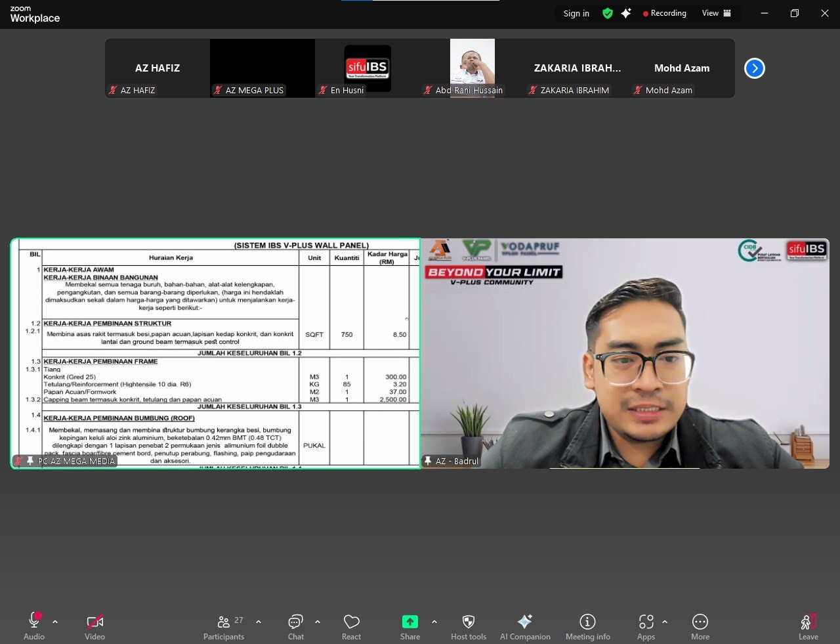Click the AI sparkle icon in top bar
This screenshot has width=840, height=644.
click(626, 13)
